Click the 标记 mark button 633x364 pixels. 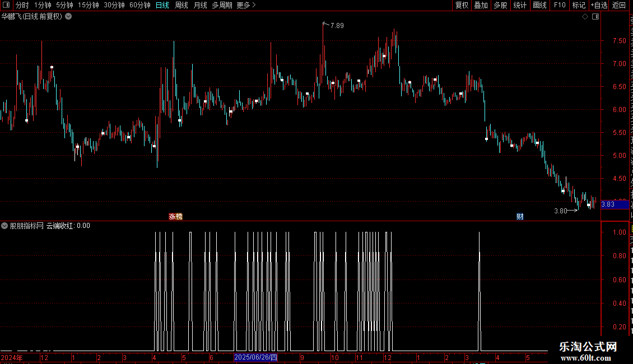point(579,5)
